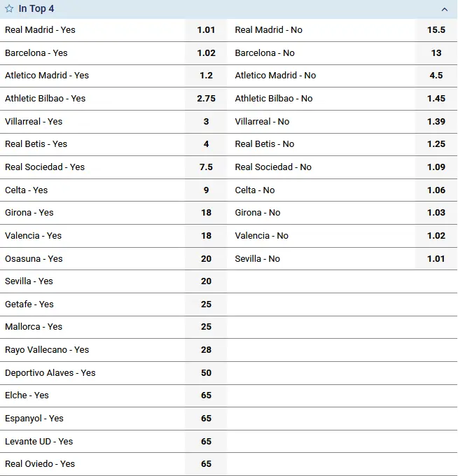
Task: Bet on Athletic Bilbao - Yes 2.75
Action: pos(206,99)
